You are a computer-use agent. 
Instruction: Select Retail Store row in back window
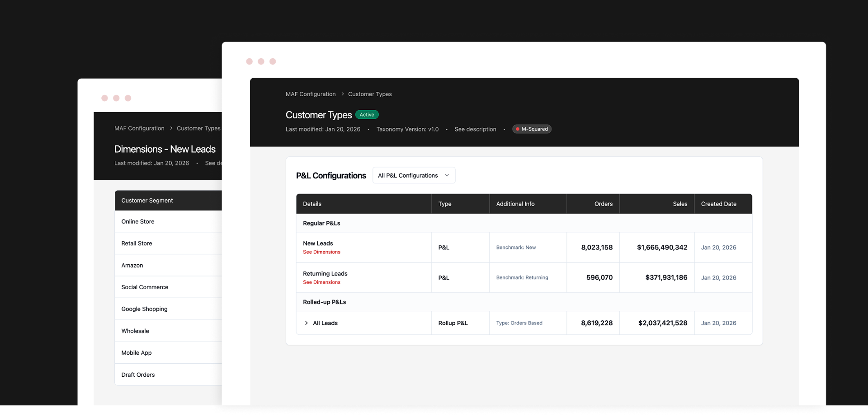(x=168, y=244)
